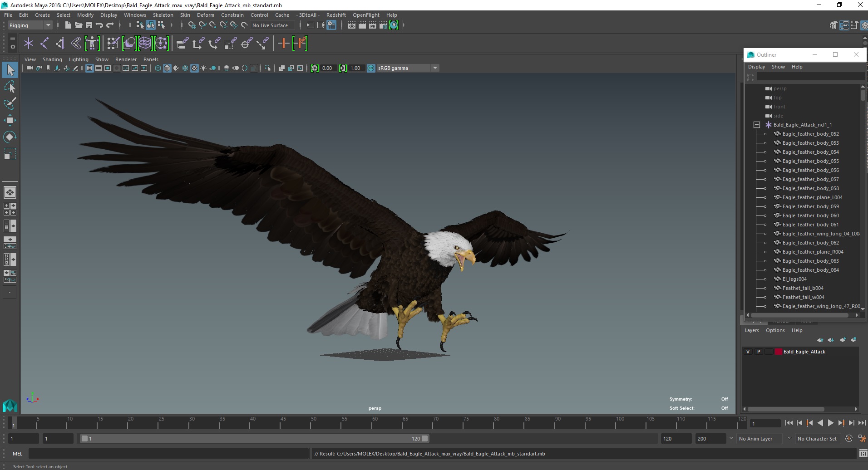Go to start of playback range
Image resolution: width=868 pixels, height=470 pixels.
[x=789, y=423]
